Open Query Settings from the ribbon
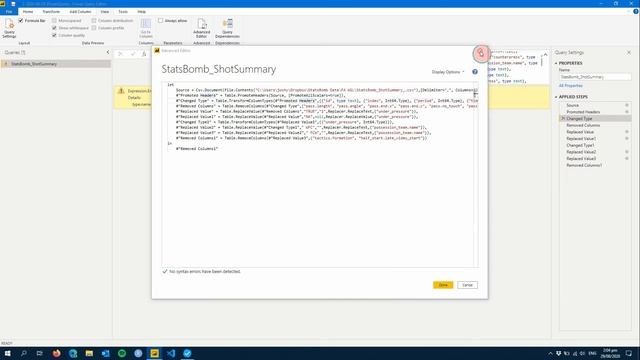Screen dimensions: 640x360 coord(9,28)
